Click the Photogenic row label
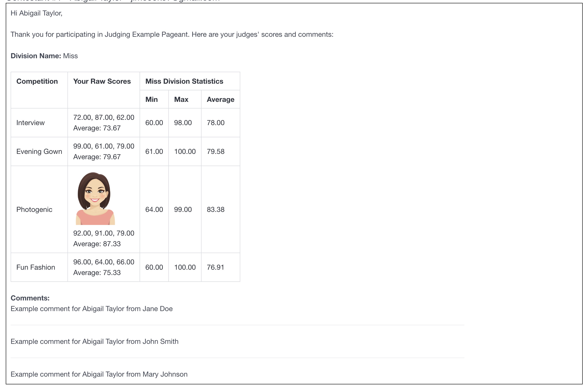Viewport: 588px width, 391px height. [x=34, y=209]
